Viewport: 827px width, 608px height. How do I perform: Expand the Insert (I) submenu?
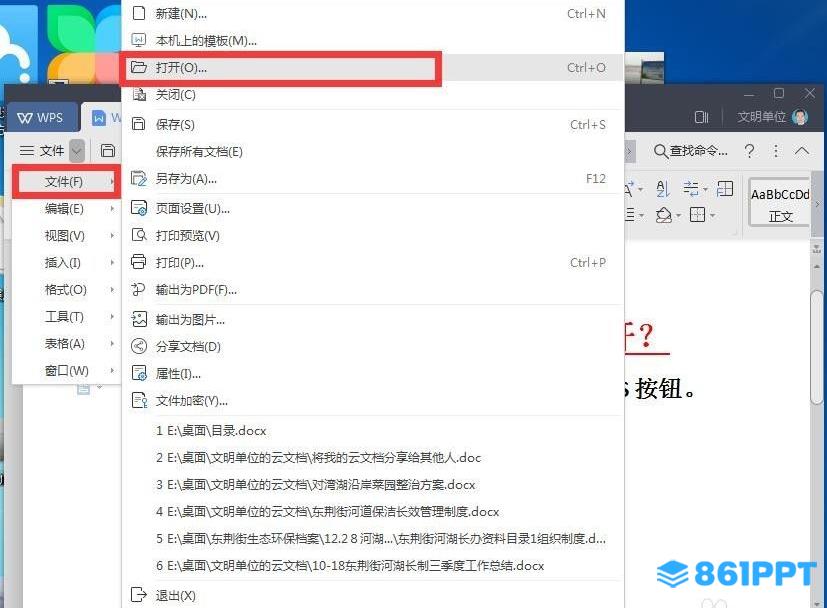click(66, 263)
